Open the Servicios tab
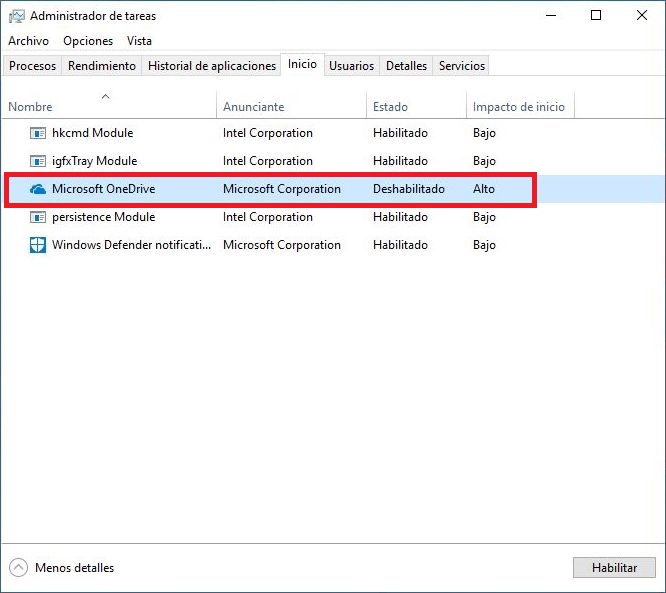The height and width of the screenshot is (593, 666). (462, 66)
